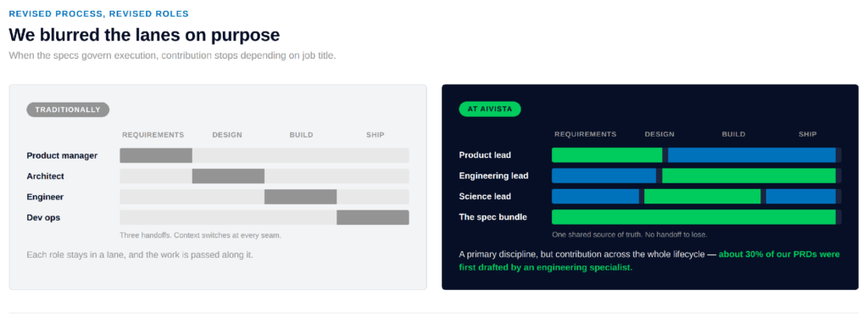Viewport: 868px width, 324px height.
Task: Click the green 30% of PRDs highlighted text
Action: point(649,261)
